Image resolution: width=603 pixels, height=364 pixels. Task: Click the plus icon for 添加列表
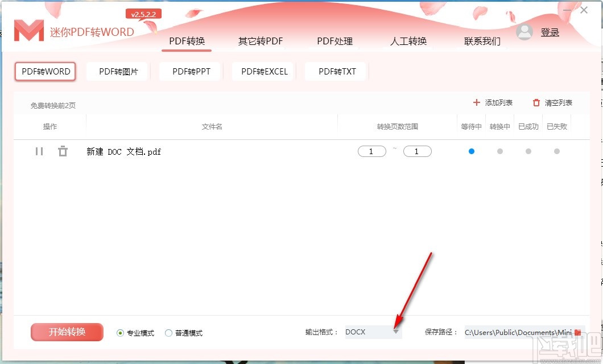pyautogui.click(x=477, y=102)
